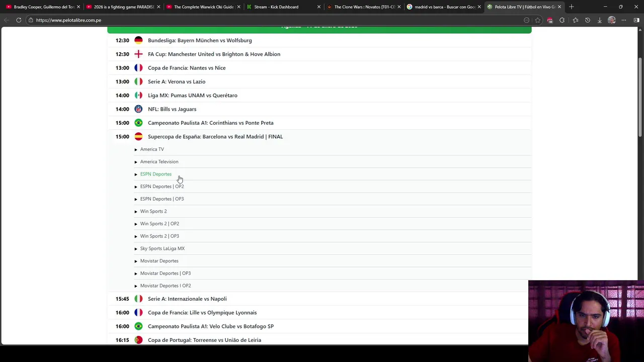Close the Warwick Oki Guide tab
Screen dimensions: 644x362
238,7
